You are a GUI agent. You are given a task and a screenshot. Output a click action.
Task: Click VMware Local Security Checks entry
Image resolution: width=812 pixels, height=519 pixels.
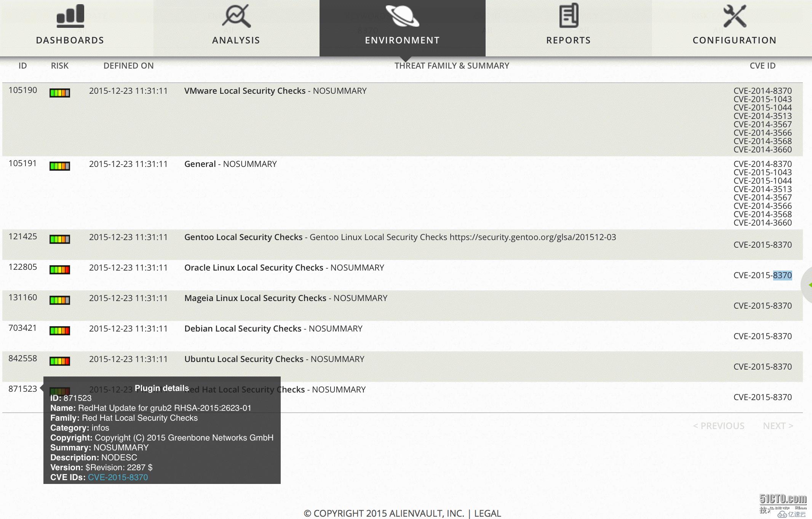(x=275, y=91)
